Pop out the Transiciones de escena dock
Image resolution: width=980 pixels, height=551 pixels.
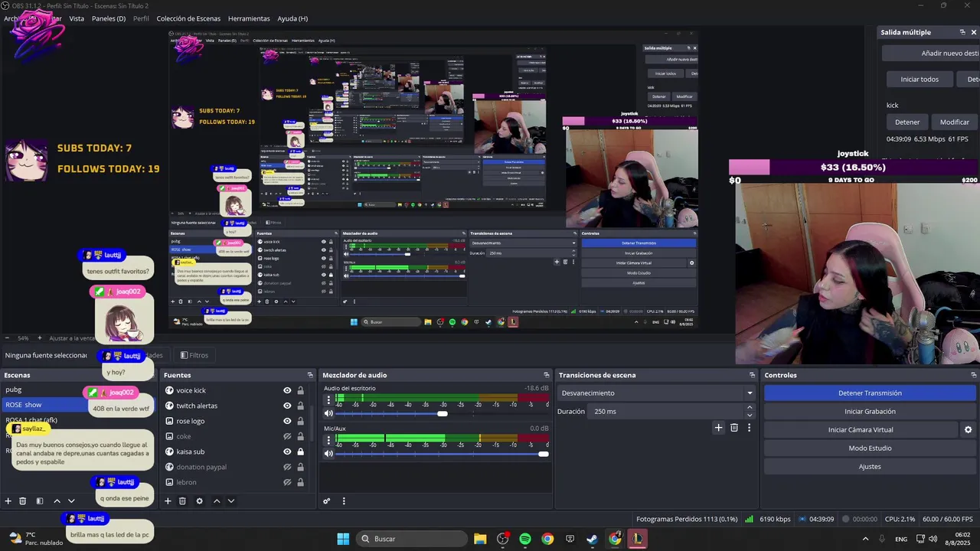coord(752,375)
